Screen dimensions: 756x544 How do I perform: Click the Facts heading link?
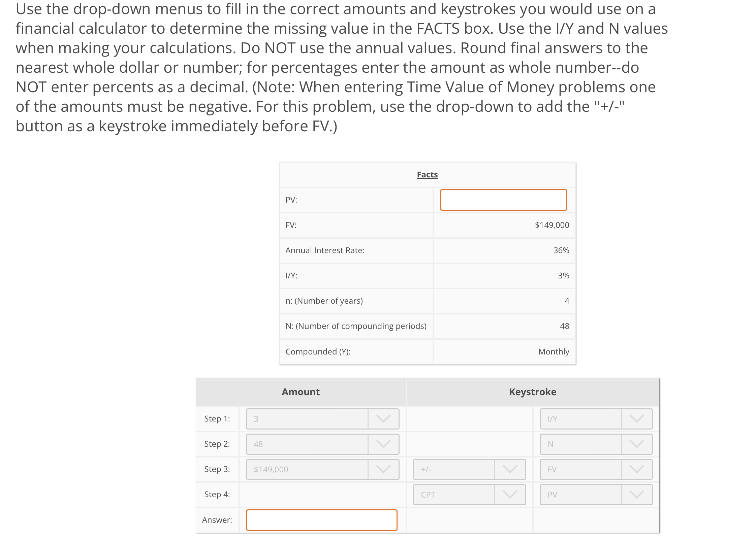click(427, 174)
